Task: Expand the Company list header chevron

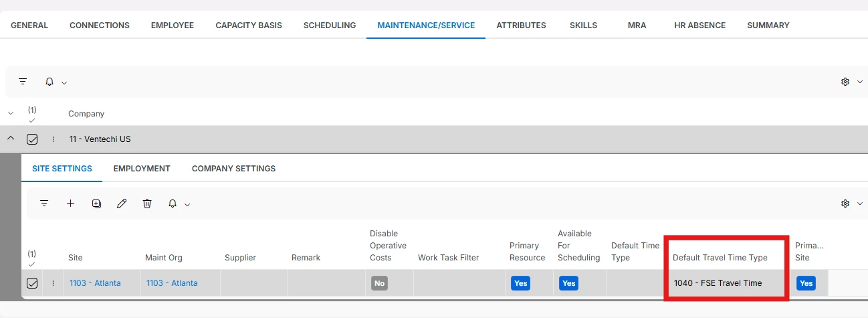Action: coord(10,114)
